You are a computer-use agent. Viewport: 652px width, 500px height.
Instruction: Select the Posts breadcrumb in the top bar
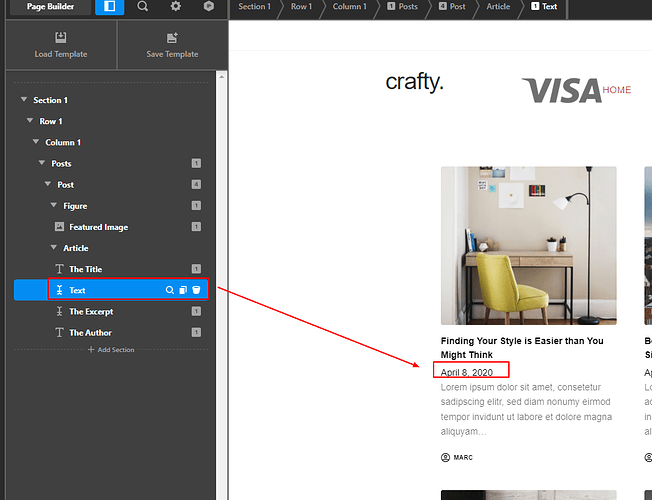(402, 7)
